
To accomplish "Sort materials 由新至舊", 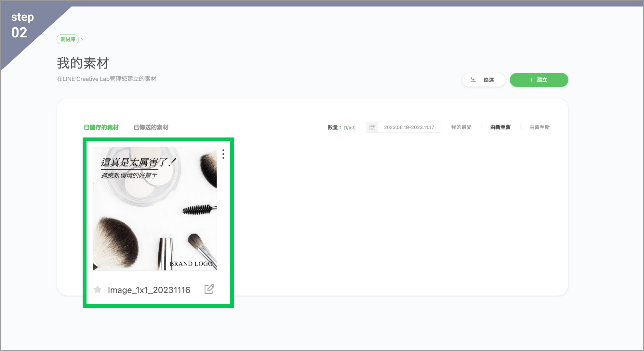I will pos(500,127).
